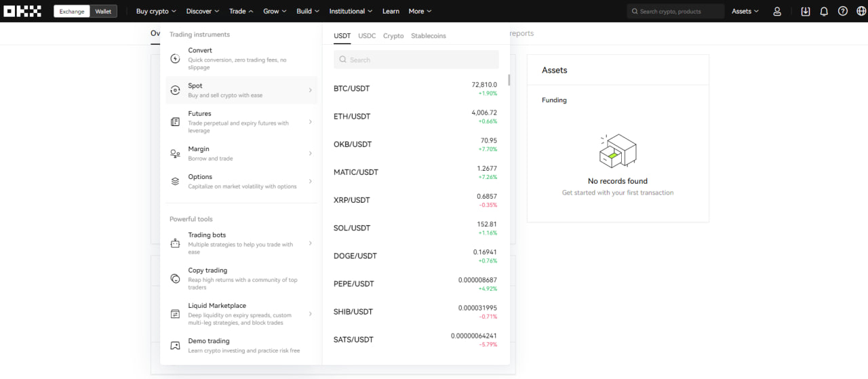Image resolution: width=868 pixels, height=379 pixels.
Task: Click the Copy trading icon
Action: pyautogui.click(x=175, y=279)
